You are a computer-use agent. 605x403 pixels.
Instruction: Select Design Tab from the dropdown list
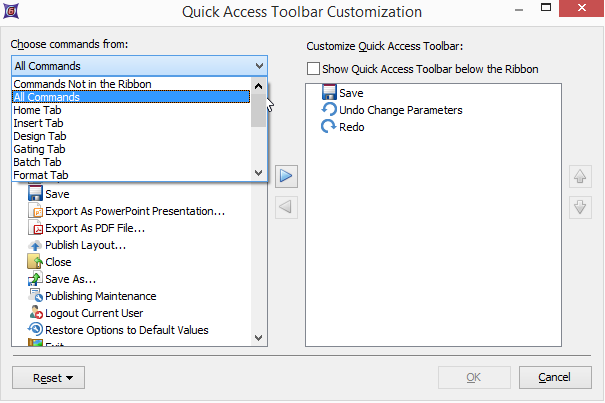coord(40,136)
